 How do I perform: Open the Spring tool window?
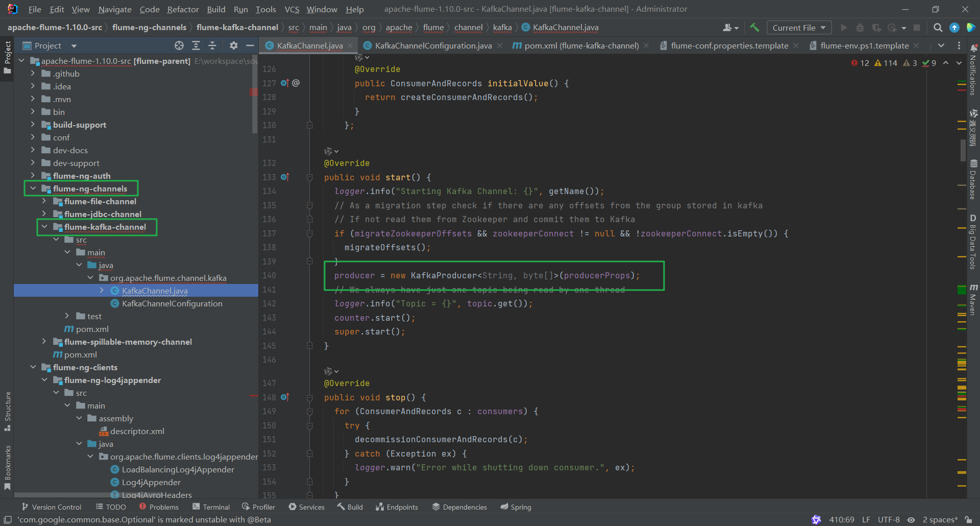tap(516, 507)
